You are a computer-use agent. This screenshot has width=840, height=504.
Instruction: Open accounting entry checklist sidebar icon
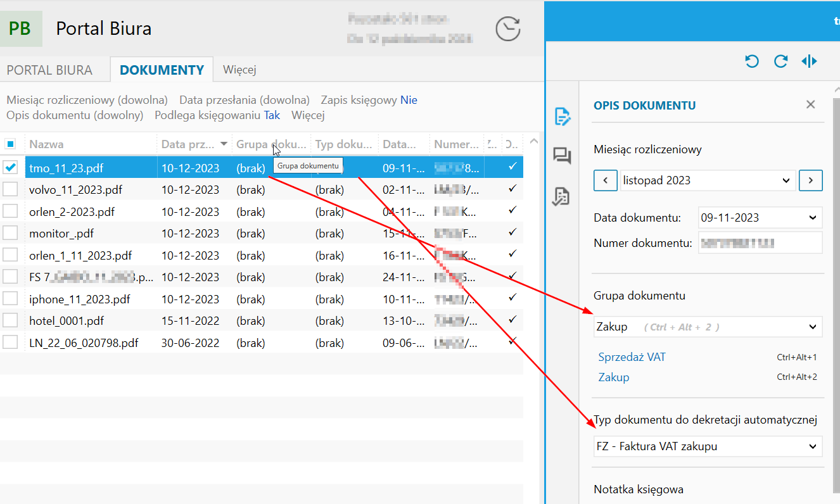(x=561, y=196)
